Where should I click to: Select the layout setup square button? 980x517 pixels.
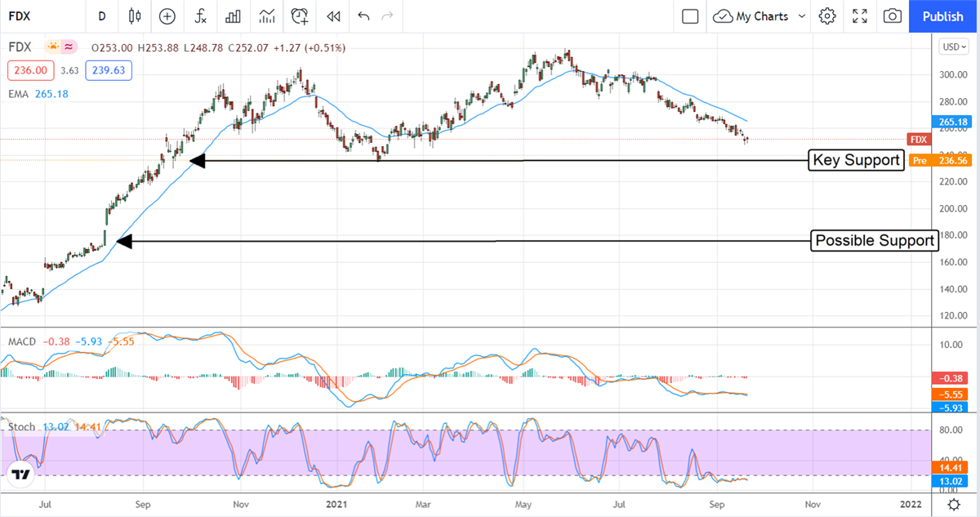690,16
